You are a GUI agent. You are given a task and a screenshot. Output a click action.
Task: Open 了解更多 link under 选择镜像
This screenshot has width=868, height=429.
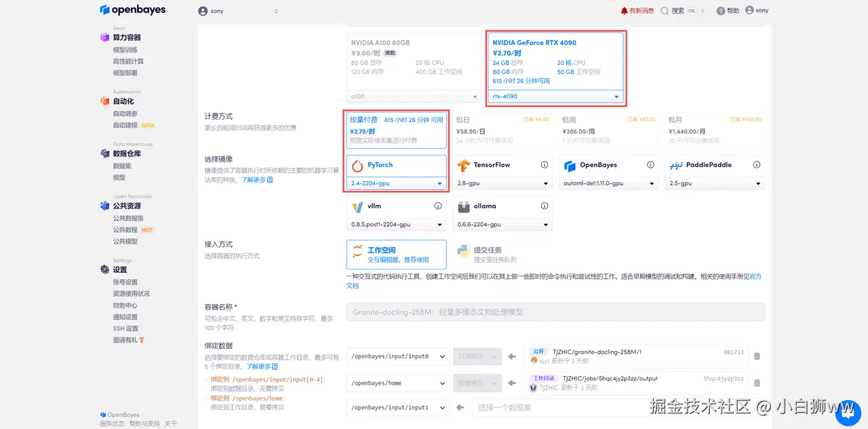click(x=257, y=180)
